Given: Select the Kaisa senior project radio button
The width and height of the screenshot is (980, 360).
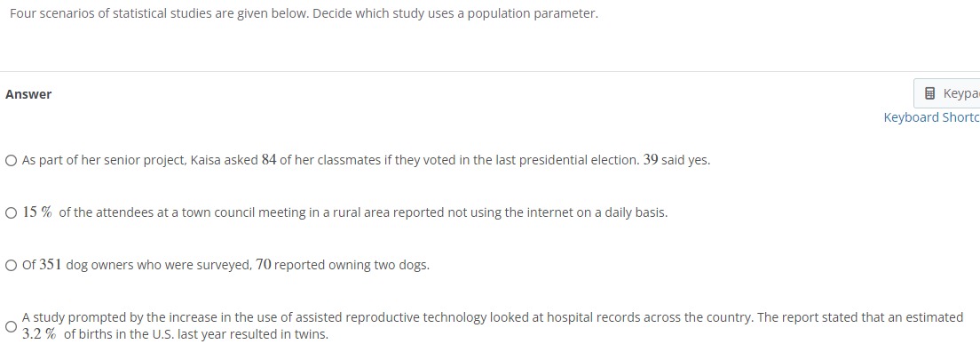Looking at the screenshot, I should coord(11,160).
